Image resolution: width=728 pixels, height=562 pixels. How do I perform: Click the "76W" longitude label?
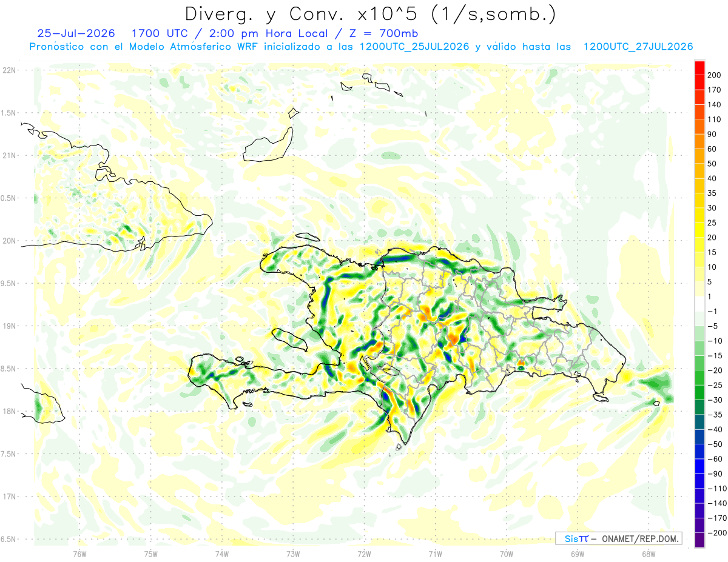79,554
